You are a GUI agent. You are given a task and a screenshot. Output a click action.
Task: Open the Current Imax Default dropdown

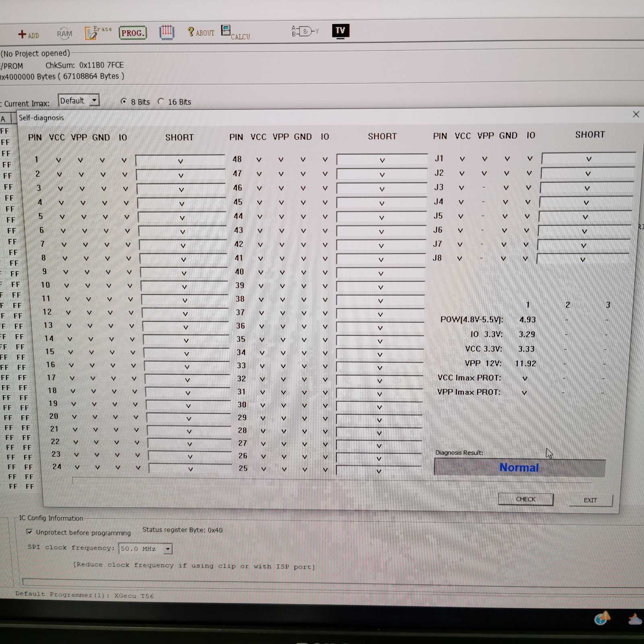click(94, 100)
